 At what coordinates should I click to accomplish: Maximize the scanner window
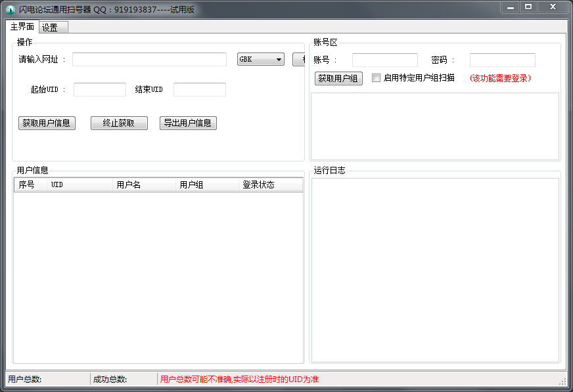528,7
